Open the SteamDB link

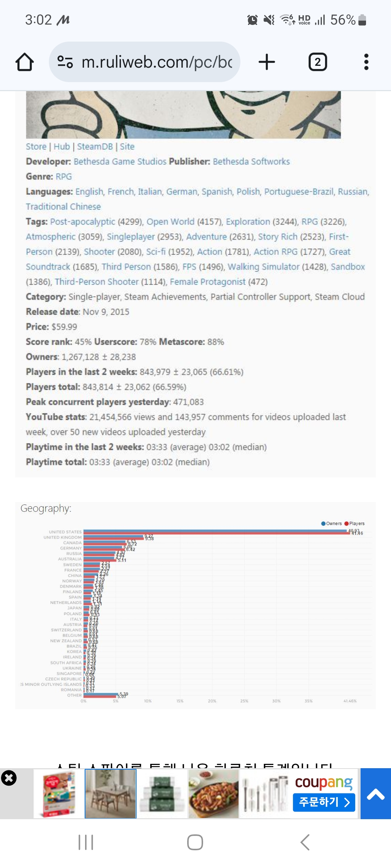(x=95, y=146)
